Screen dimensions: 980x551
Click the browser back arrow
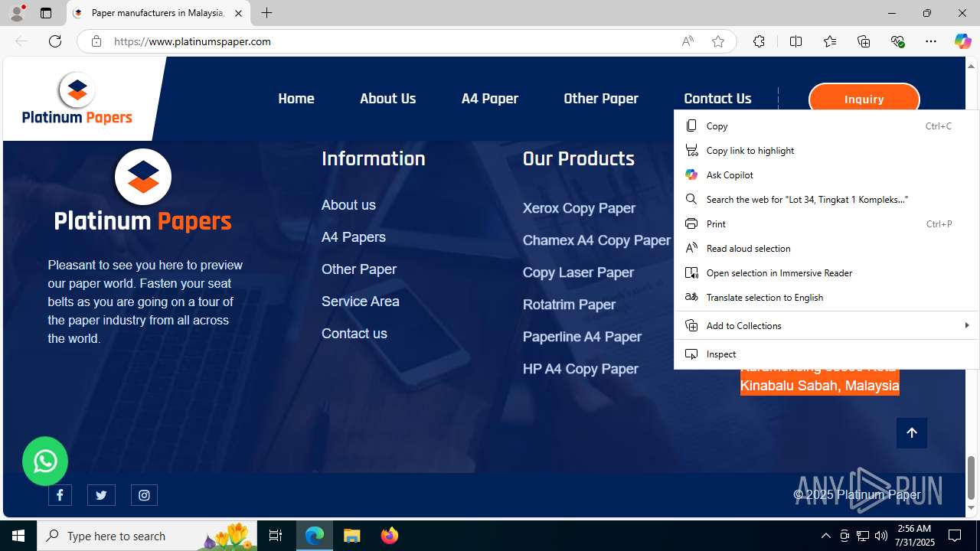[21, 41]
